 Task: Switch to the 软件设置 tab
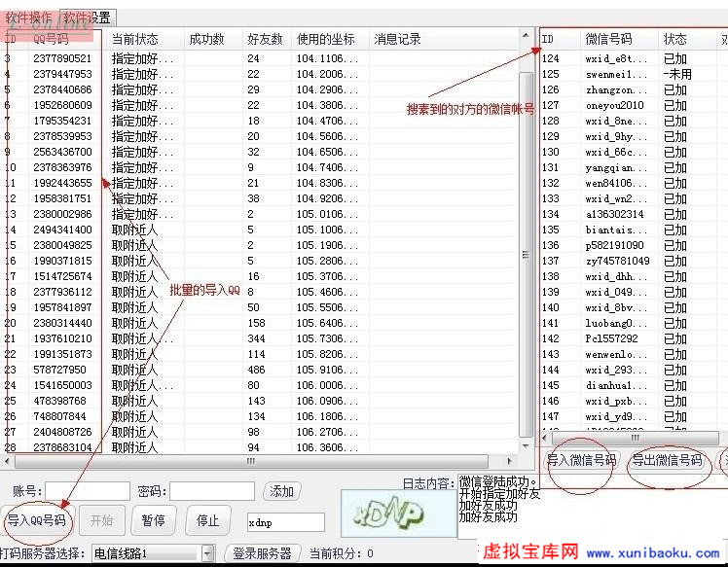[x=88, y=18]
